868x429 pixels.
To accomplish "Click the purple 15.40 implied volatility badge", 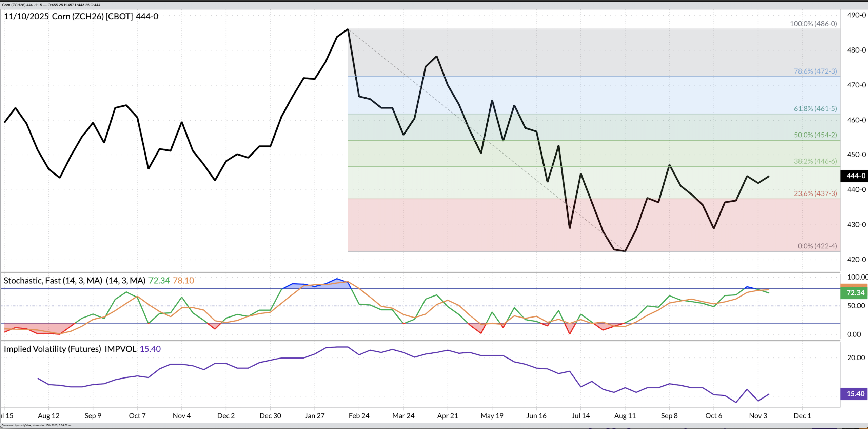I will (x=854, y=393).
